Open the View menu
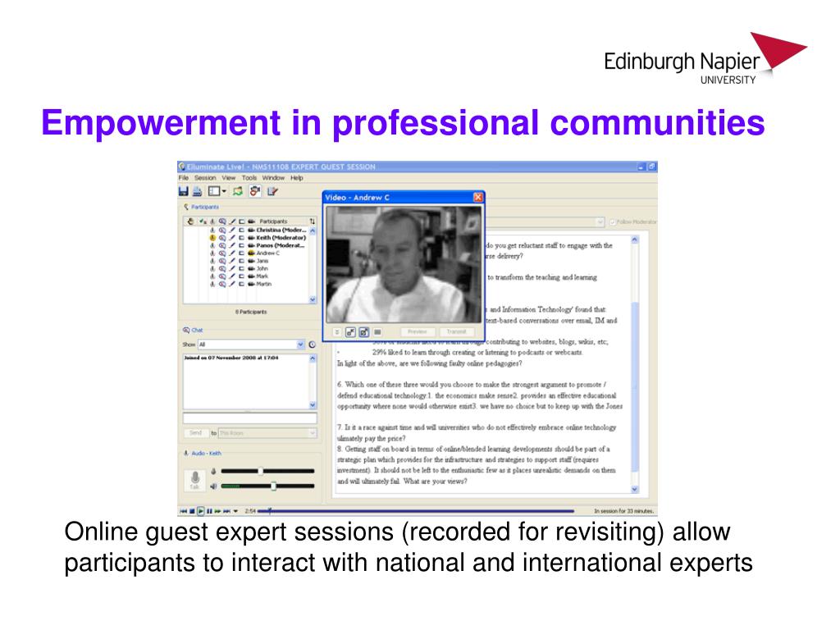This screenshot has height=630, width=840. pos(229,178)
